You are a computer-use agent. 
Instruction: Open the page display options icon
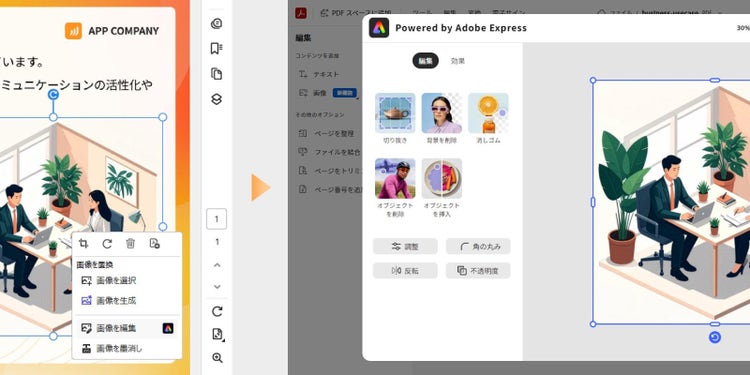[217, 334]
